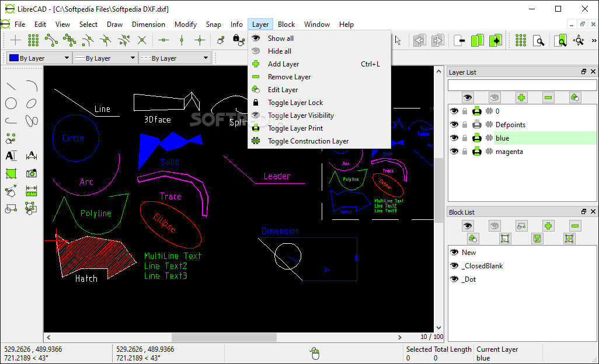Viewport: 599px width, 364px height.
Task: Open the Dimension tool
Action: pos(32,156)
